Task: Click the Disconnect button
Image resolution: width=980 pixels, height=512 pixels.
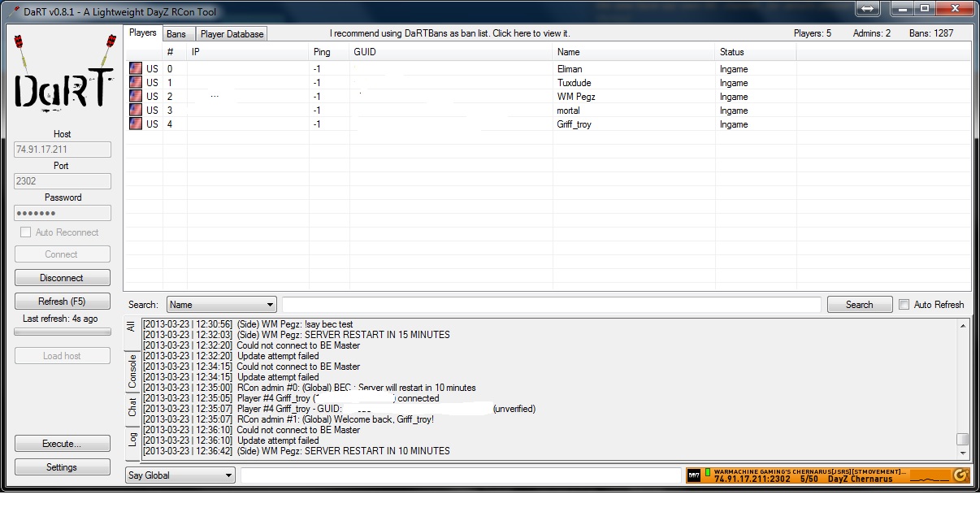Action: (x=62, y=278)
